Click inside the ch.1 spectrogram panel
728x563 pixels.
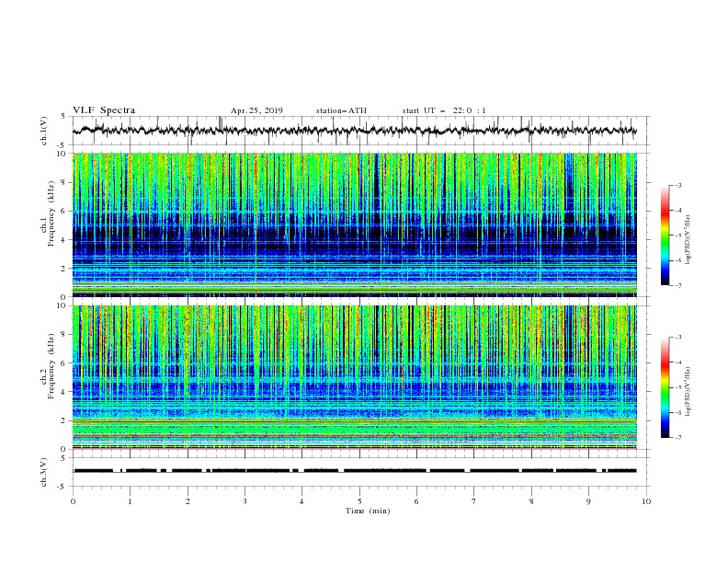[355, 224]
